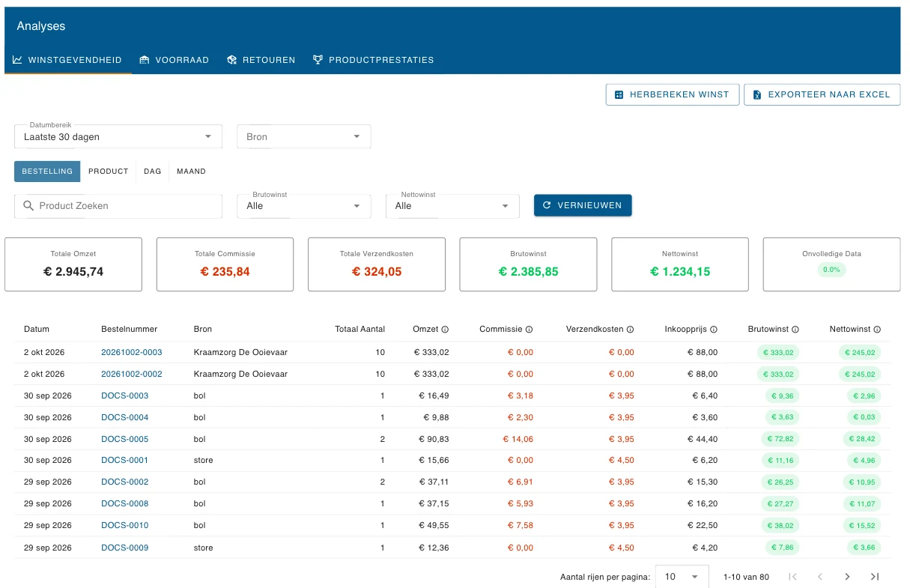The width and height of the screenshot is (910, 588).
Task: Click the Herbereken Winst button
Action: click(673, 94)
